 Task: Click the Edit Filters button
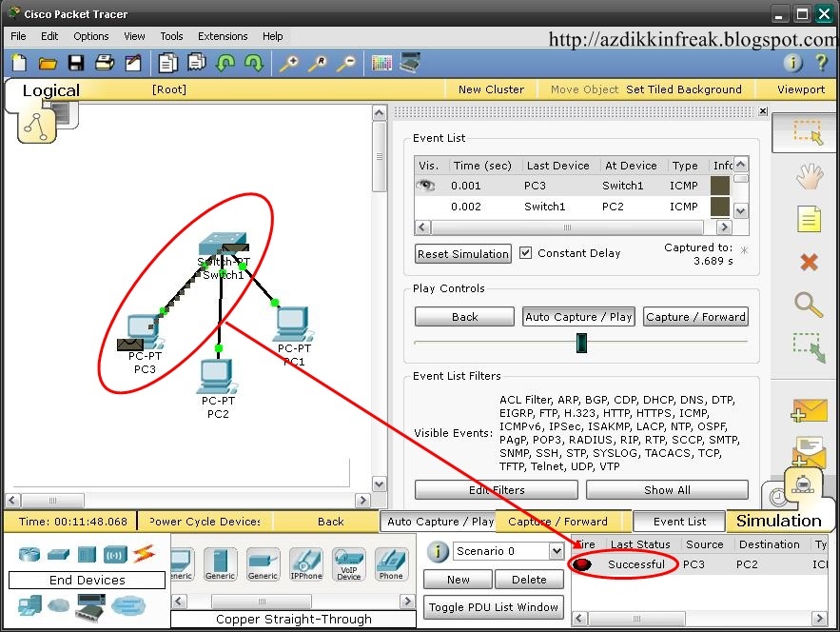(497, 490)
